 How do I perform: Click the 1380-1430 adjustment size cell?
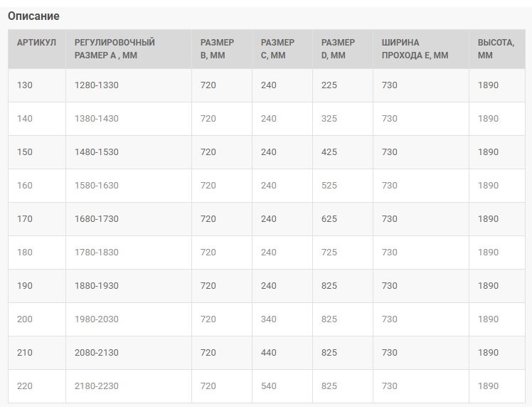tap(129, 119)
